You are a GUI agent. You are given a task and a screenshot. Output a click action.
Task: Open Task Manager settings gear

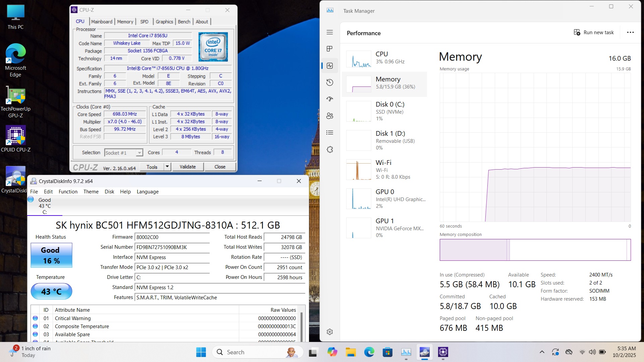pyautogui.click(x=330, y=332)
